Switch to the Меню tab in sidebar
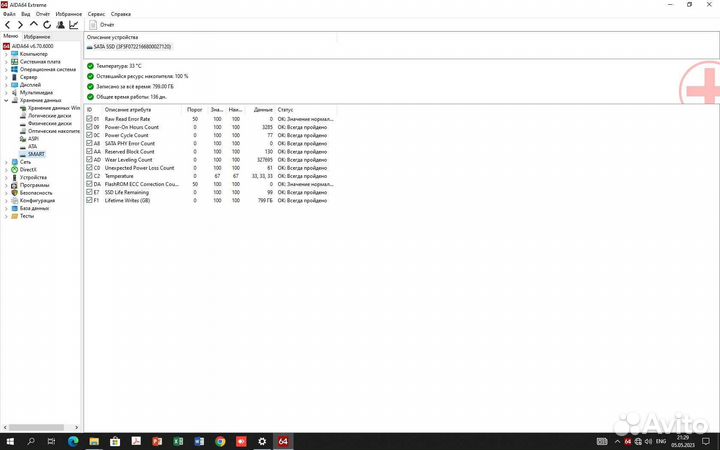 [11, 36]
